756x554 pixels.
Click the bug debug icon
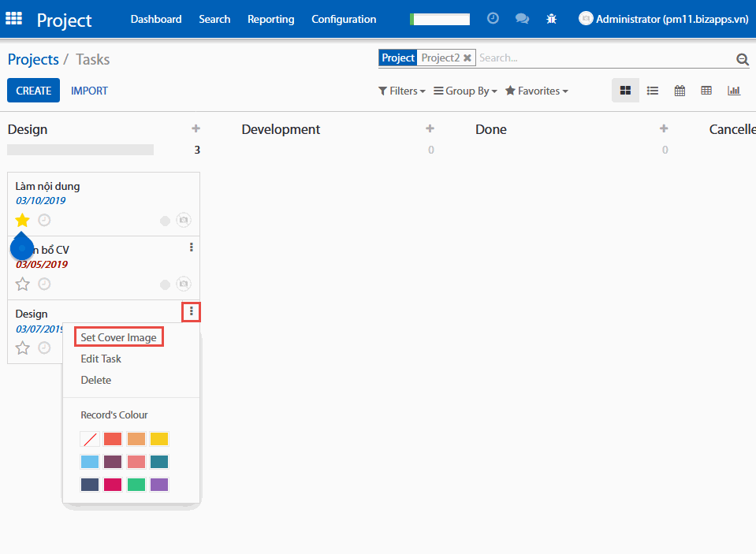551,19
